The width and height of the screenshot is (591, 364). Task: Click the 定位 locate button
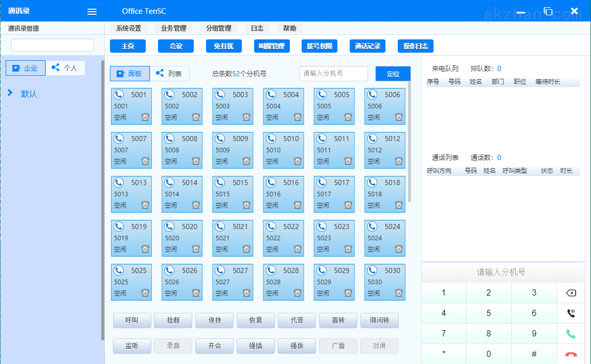point(393,73)
